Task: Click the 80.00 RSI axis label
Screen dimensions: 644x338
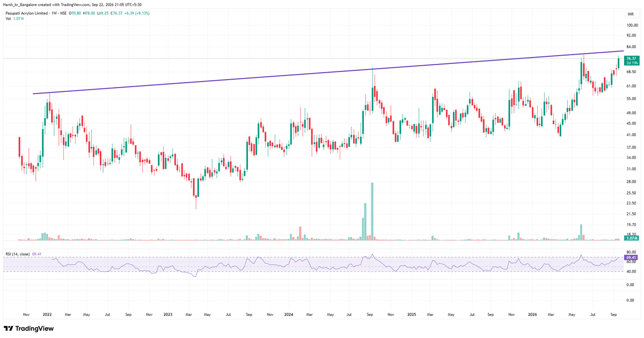Action: pos(631,252)
